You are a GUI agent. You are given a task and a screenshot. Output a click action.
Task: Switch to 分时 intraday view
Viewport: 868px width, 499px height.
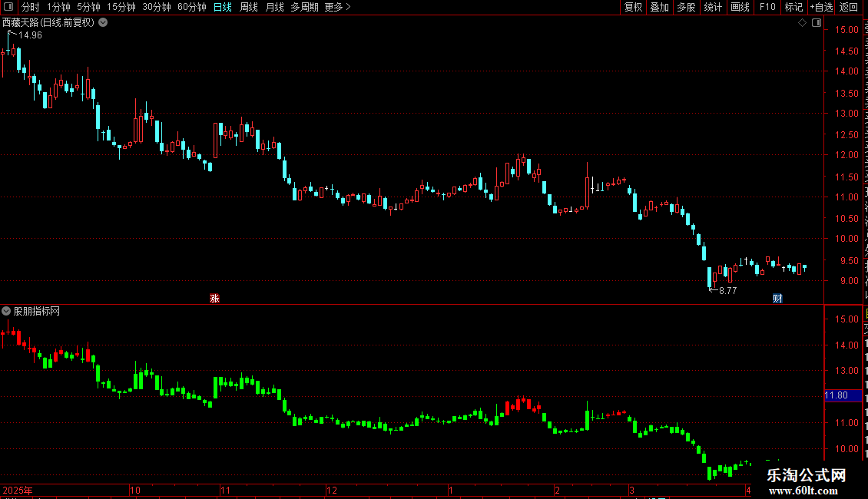[31, 7]
